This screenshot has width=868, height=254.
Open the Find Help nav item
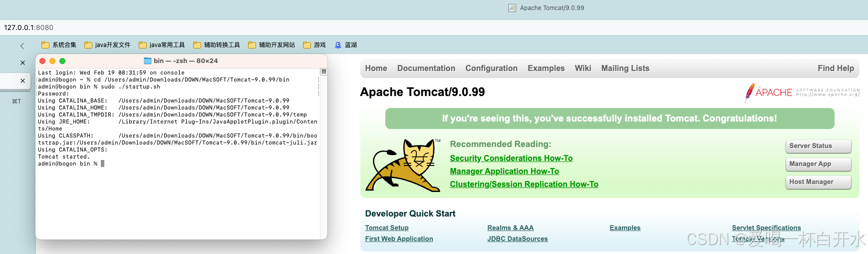pyautogui.click(x=836, y=68)
